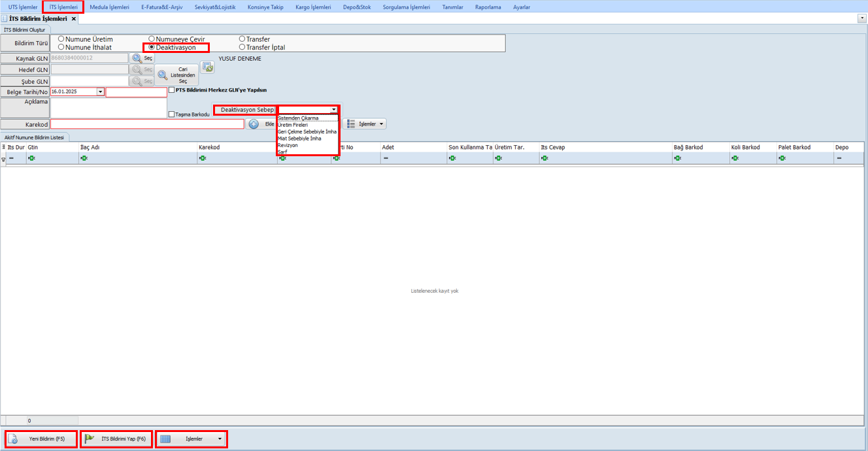Expand the bottom İşlemler dropdown button
Screen dimensions: 868x451
(220, 439)
